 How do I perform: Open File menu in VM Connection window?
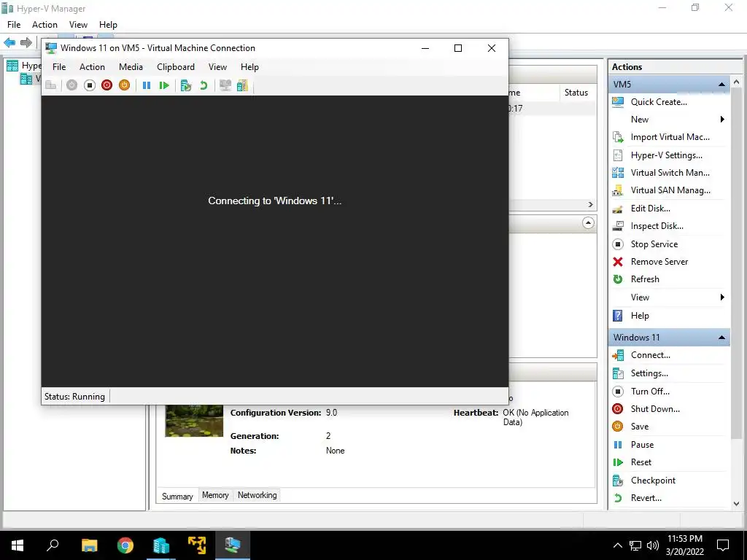(59, 67)
